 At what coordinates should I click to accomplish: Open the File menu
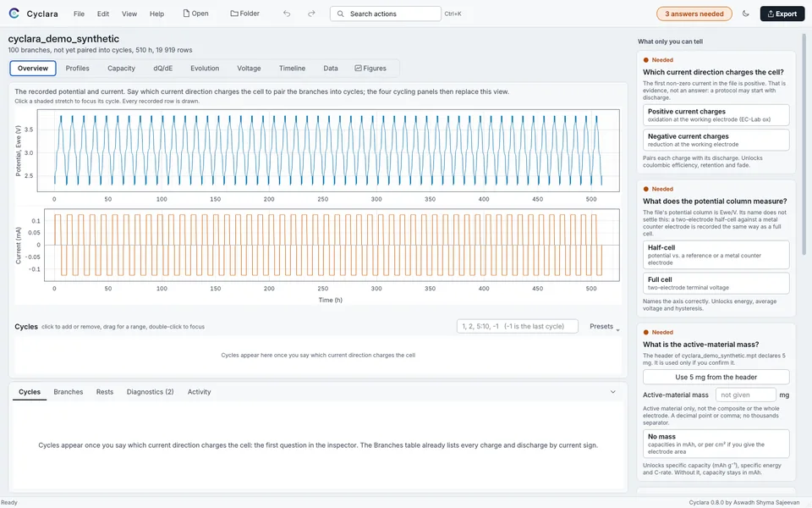(79, 14)
